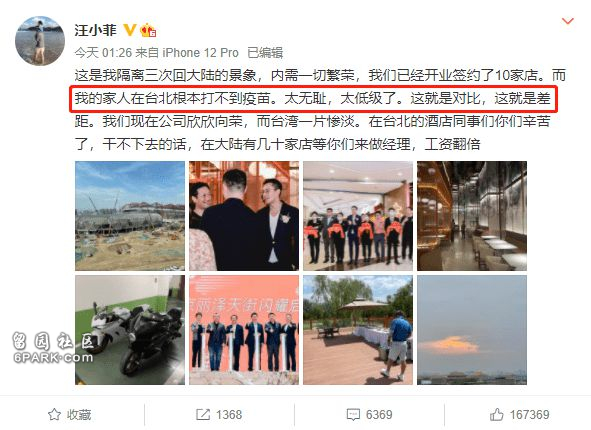Open the pink backdrop opening ceremony photo
The height and width of the screenshot is (430, 591).
coord(244,330)
